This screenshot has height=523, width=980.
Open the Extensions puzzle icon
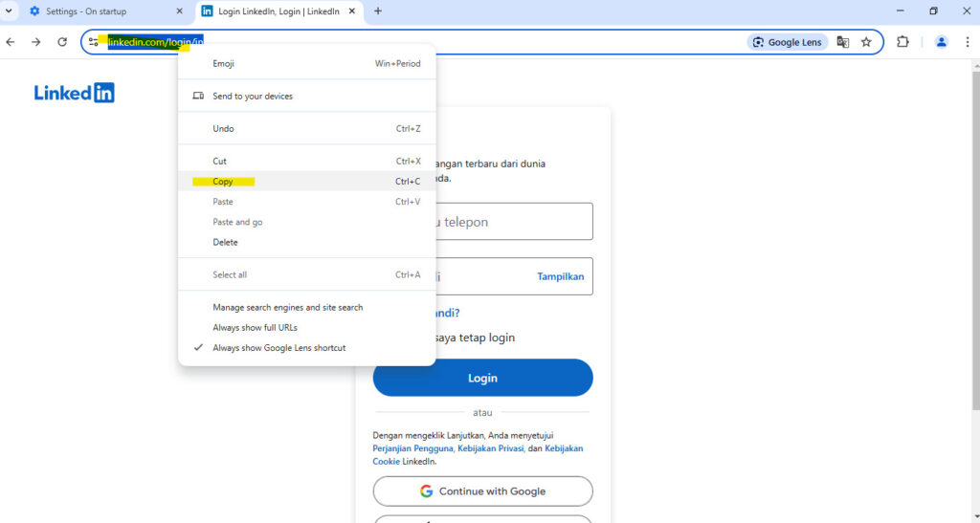[x=902, y=42]
